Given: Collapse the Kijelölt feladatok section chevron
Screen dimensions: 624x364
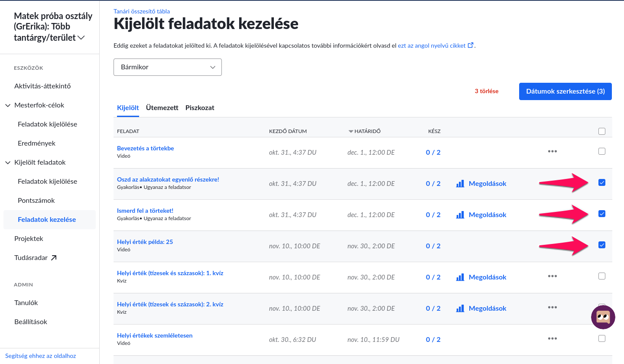Looking at the screenshot, I should coord(8,162).
